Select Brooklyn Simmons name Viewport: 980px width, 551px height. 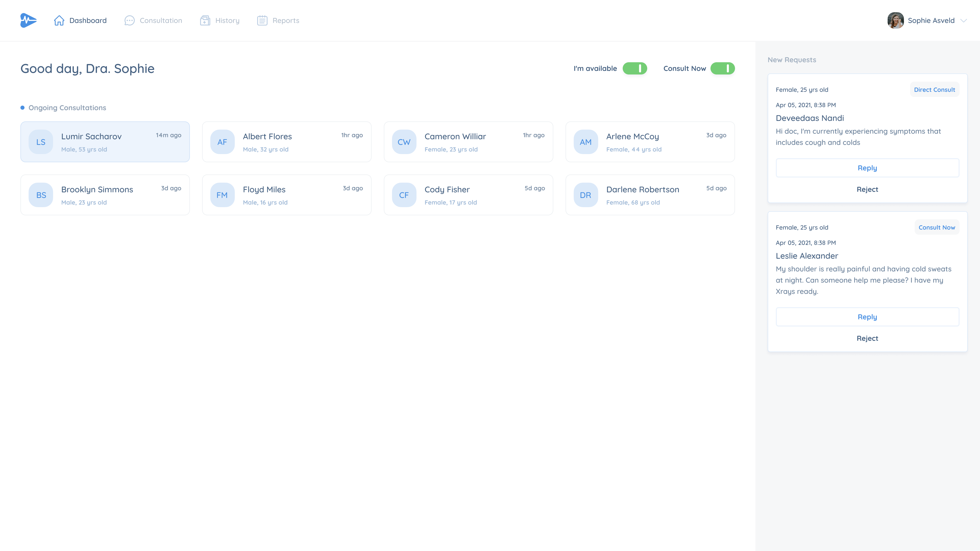[x=97, y=190]
